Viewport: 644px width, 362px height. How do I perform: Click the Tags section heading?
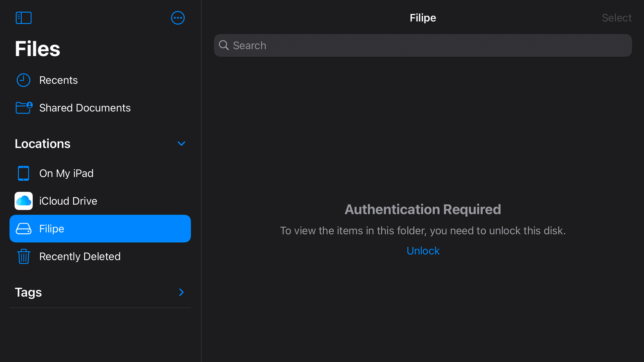[29, 292]
